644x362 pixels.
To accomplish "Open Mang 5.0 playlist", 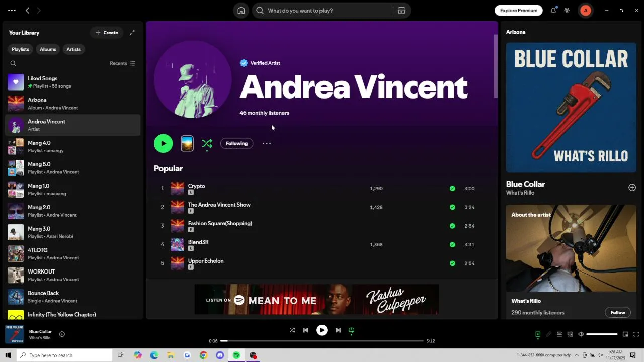I will pos(72,168).
